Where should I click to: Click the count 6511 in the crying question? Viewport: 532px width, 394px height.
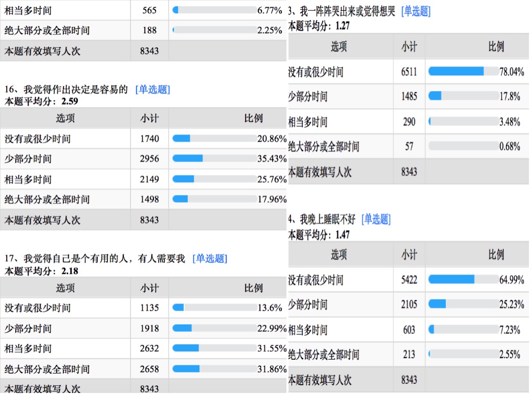tap(409, 72)
